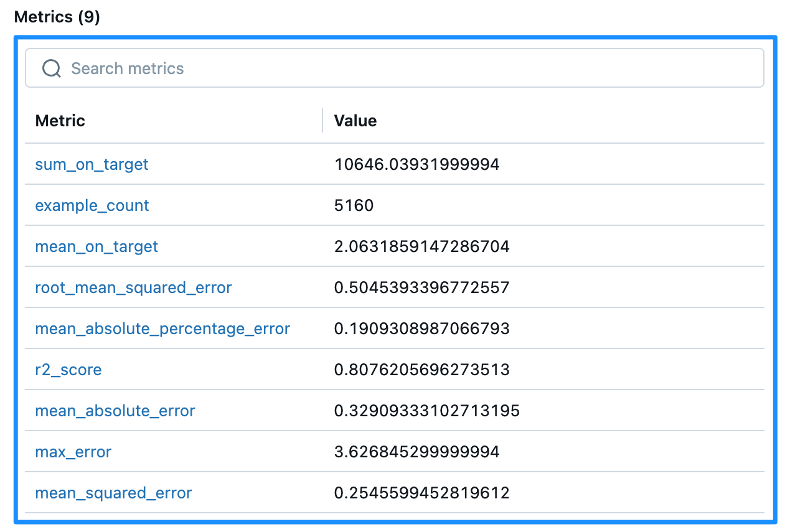The image size is (790, 532).
Task: Click the Metric column header
Action: click(x=60, y=120)
